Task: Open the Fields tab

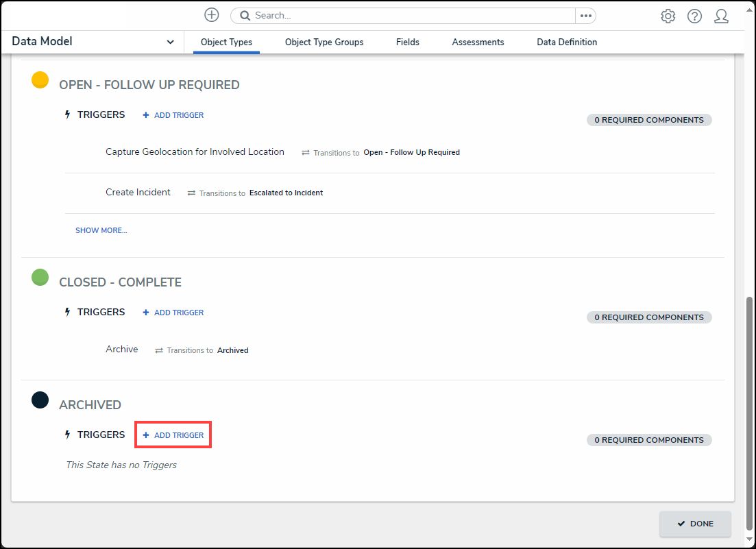Action: point(408,42)
